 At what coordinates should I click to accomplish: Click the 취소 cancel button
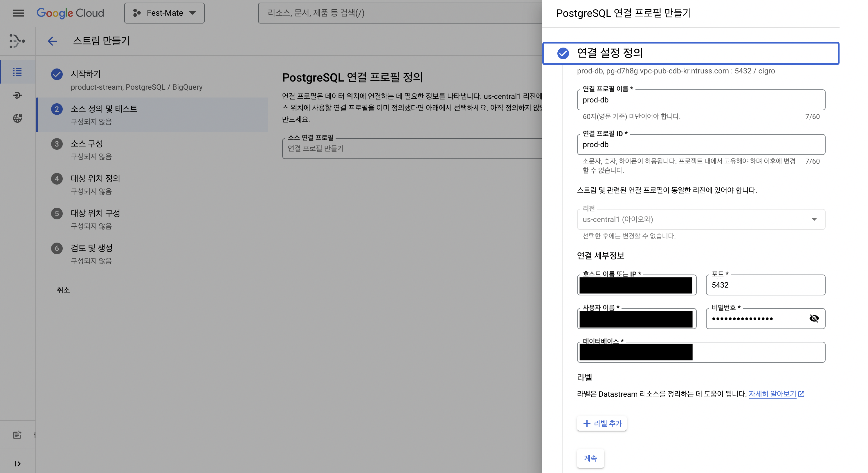click(x=63, y=290)
